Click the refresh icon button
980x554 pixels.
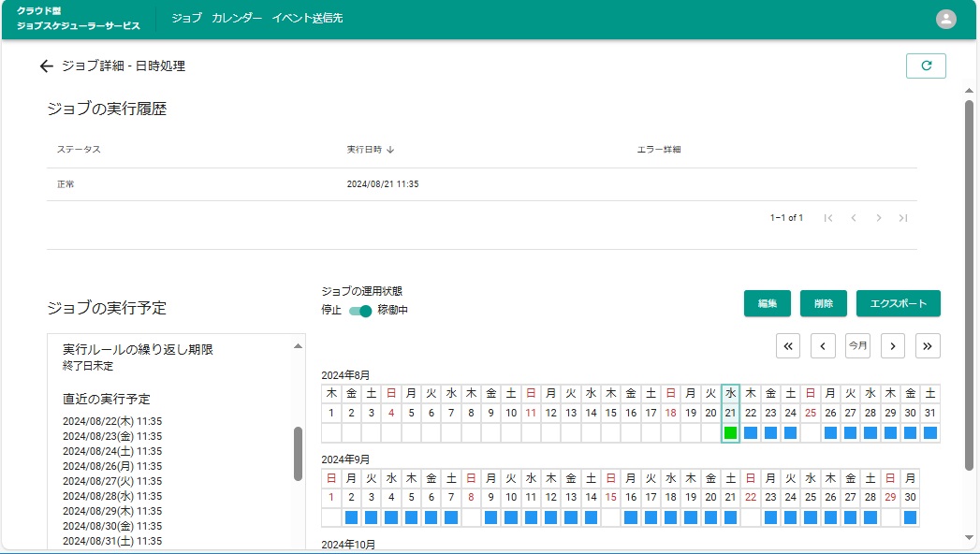[x=926, y=66]
